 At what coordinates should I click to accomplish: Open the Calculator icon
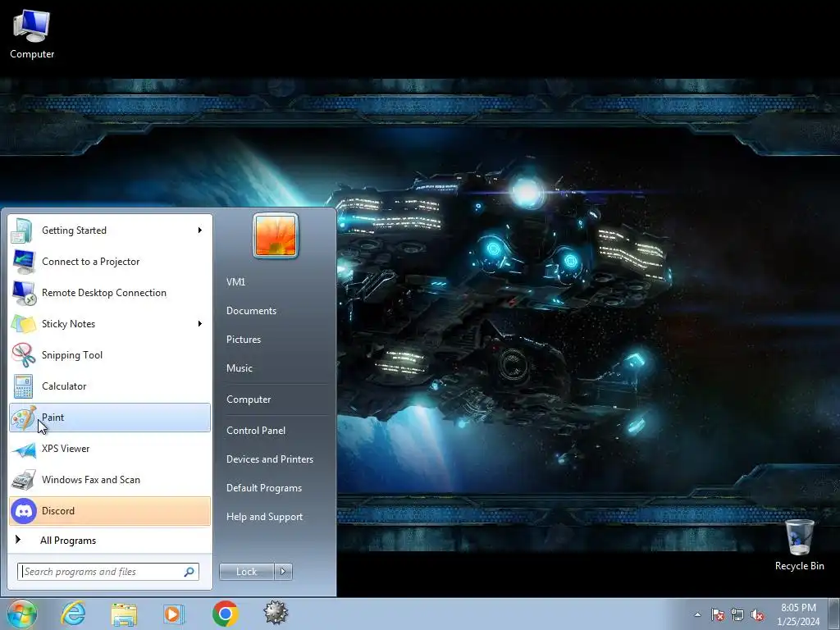(x=23, y=386)
